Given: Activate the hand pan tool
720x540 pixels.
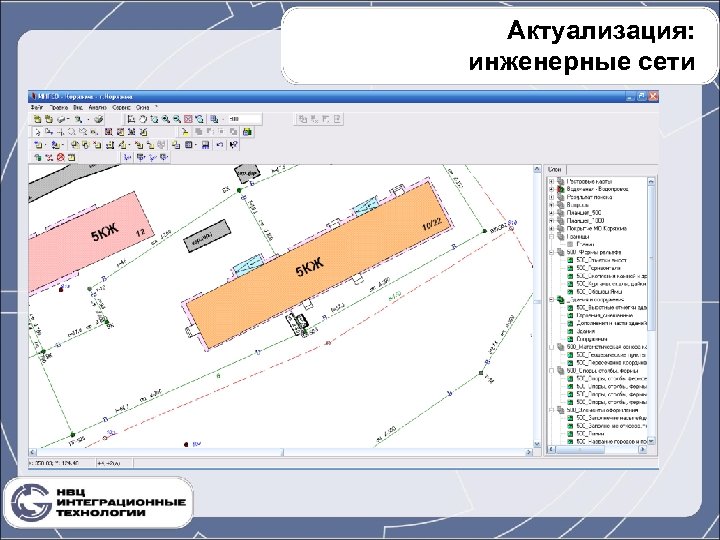Looking at the screenshot, I should [143, 119].
